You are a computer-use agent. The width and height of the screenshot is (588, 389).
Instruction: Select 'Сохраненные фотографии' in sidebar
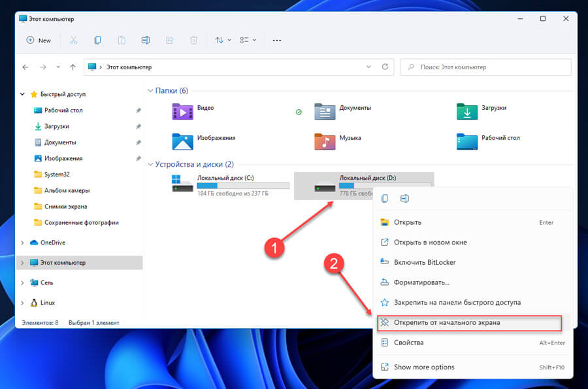(x=81, y=222)
